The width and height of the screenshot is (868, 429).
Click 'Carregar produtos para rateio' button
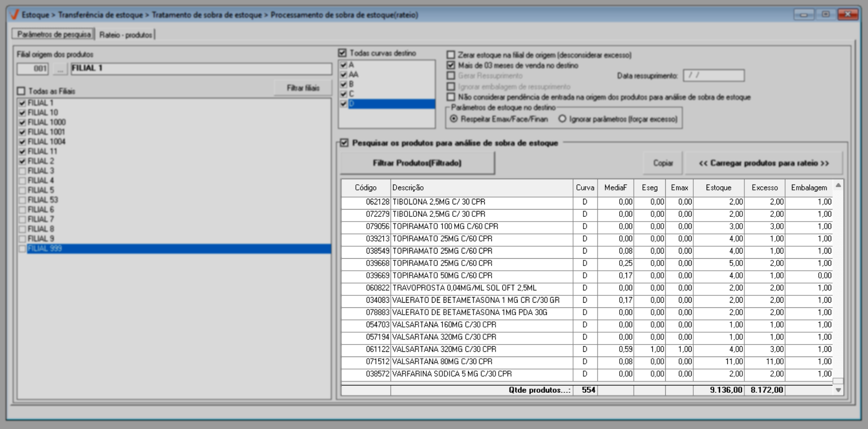click(764, 163)
